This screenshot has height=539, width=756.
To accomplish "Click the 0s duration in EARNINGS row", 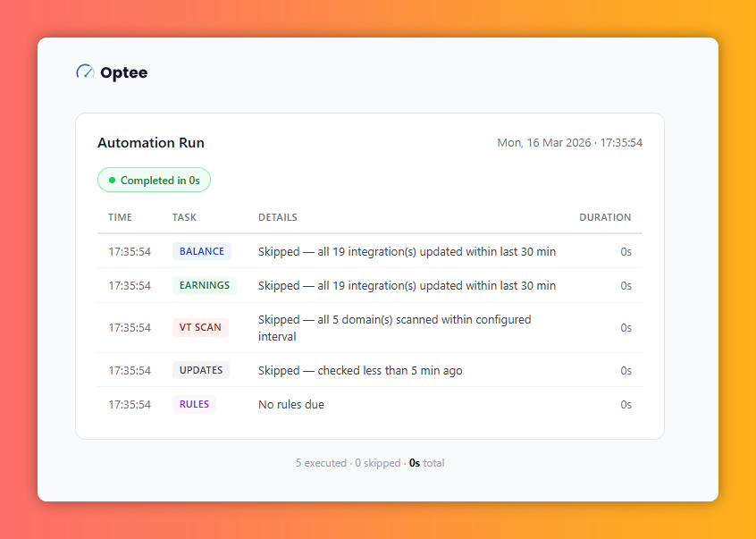I will tap(626, 286).
